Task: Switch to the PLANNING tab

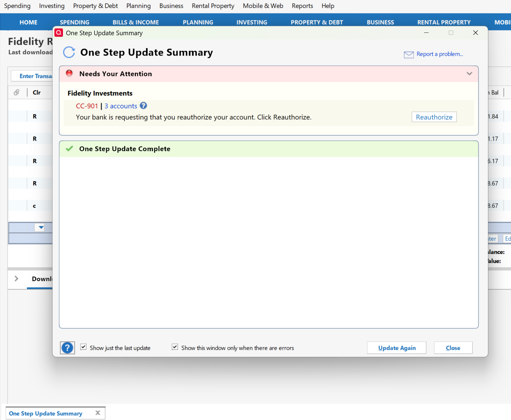Action: (198, 22)
